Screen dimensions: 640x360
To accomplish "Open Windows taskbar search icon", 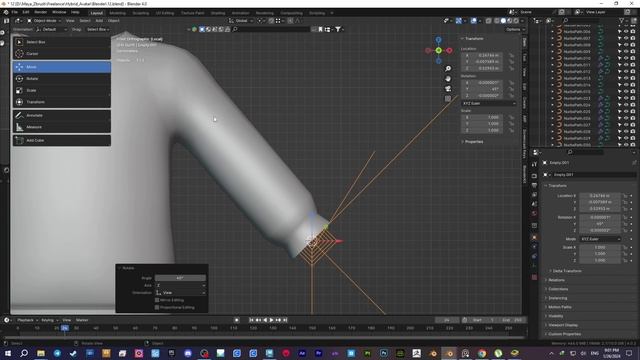I will point(24,353).
